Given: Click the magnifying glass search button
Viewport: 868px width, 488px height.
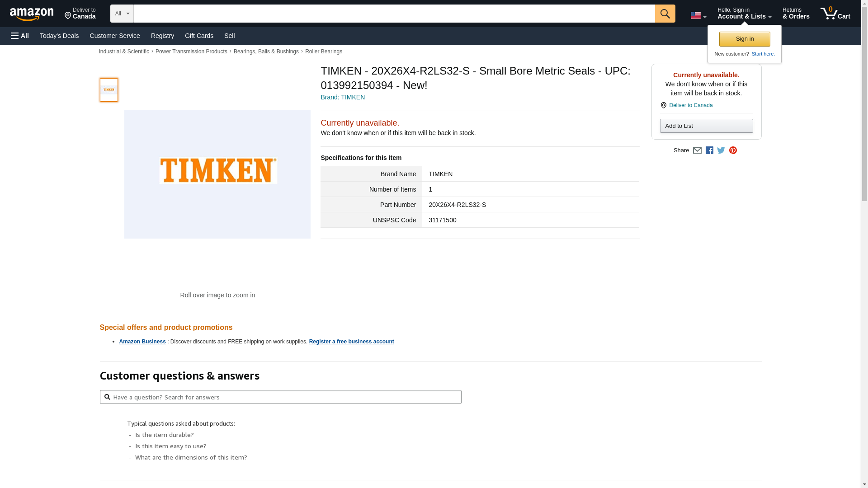Looking at the screenshot, I should coord(665,14).
